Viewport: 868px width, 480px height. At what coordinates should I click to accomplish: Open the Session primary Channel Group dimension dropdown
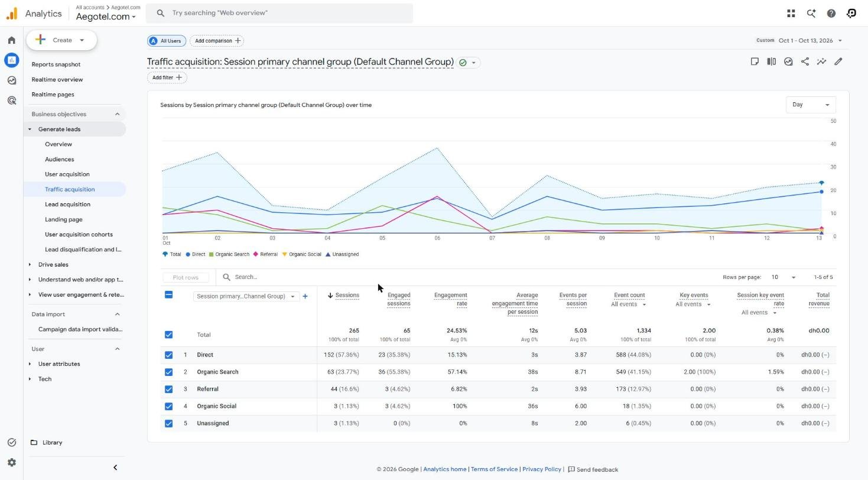[246, 296]
